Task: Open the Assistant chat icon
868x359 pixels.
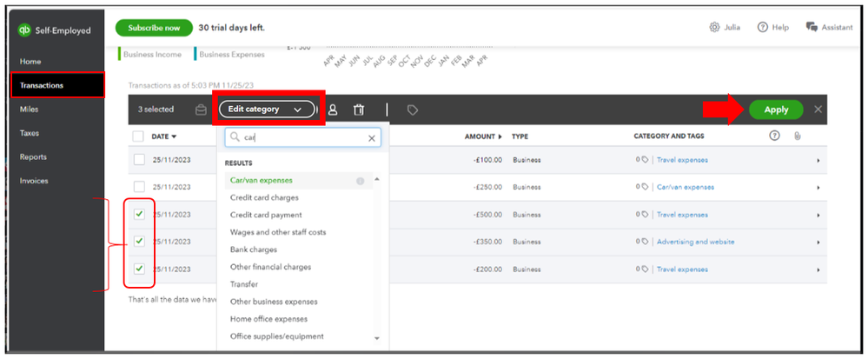Action: [x=812, y=27]
